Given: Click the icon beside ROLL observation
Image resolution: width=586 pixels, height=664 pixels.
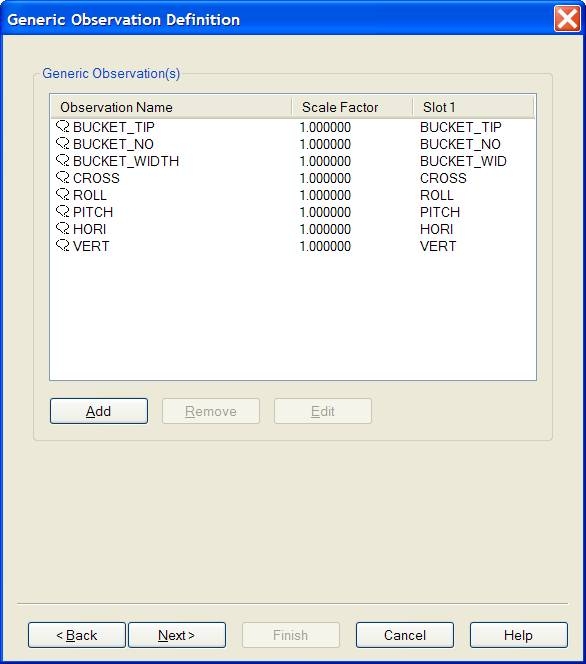Looking at the screenshot, I should coord(63,194).
